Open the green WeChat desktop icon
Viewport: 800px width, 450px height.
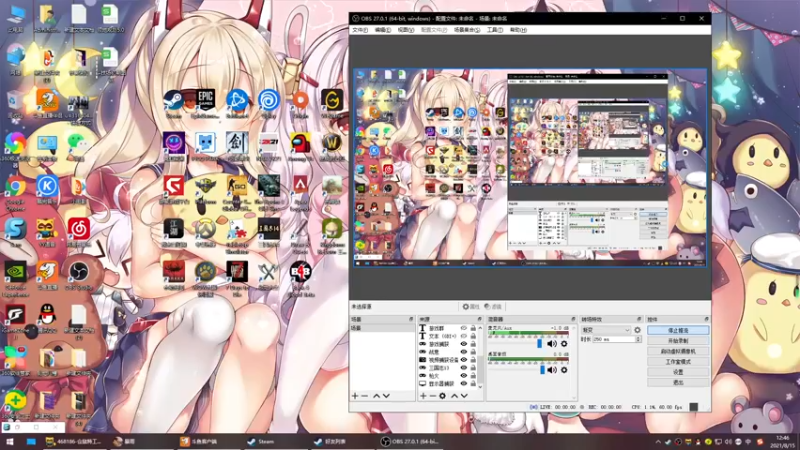point(78,143)
